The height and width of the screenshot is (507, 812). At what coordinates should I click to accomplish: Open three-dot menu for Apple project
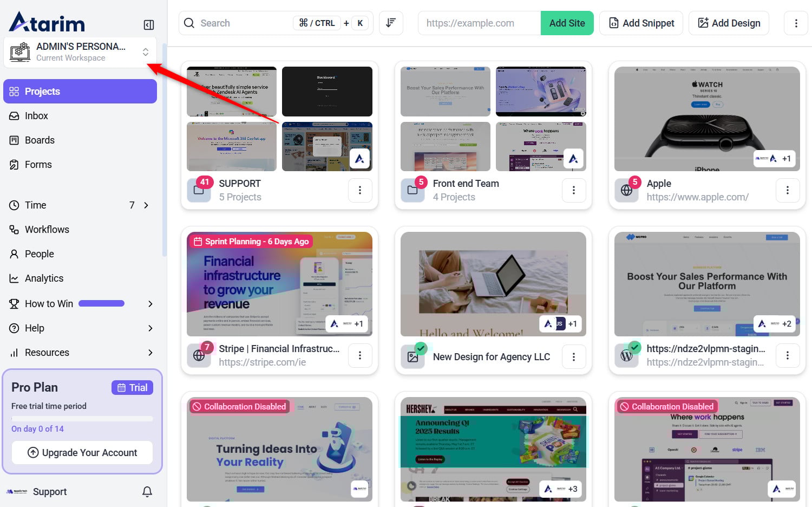pos(788,190)
